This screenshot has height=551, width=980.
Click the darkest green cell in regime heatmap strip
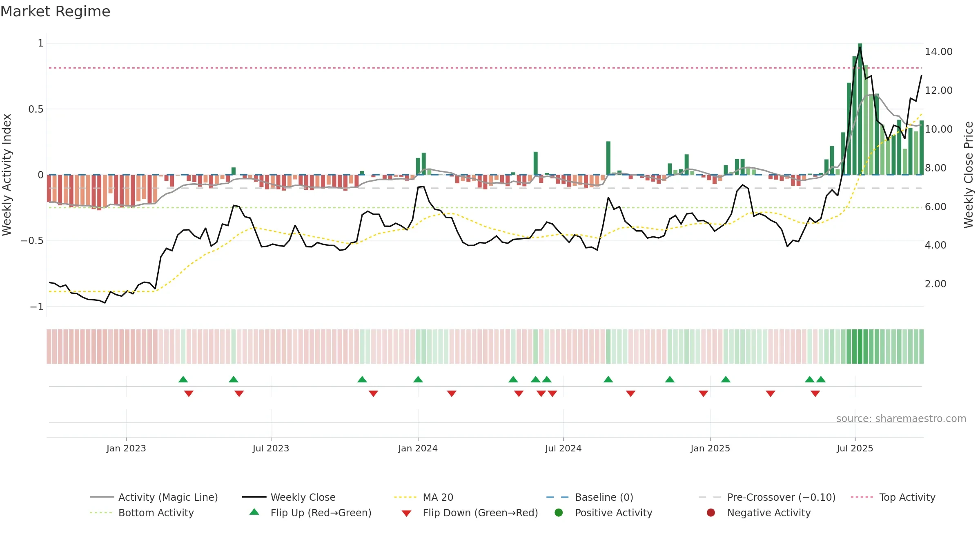point(860,347)
